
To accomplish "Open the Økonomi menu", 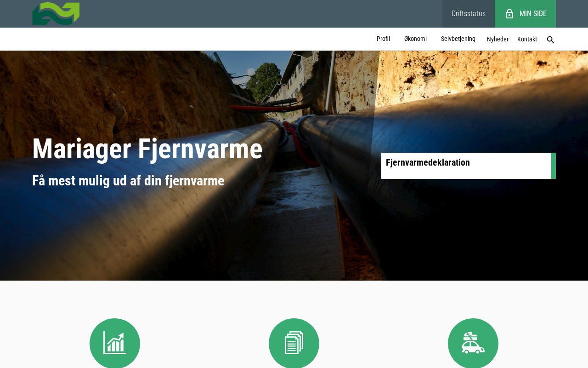I will [x=415, y=39].
